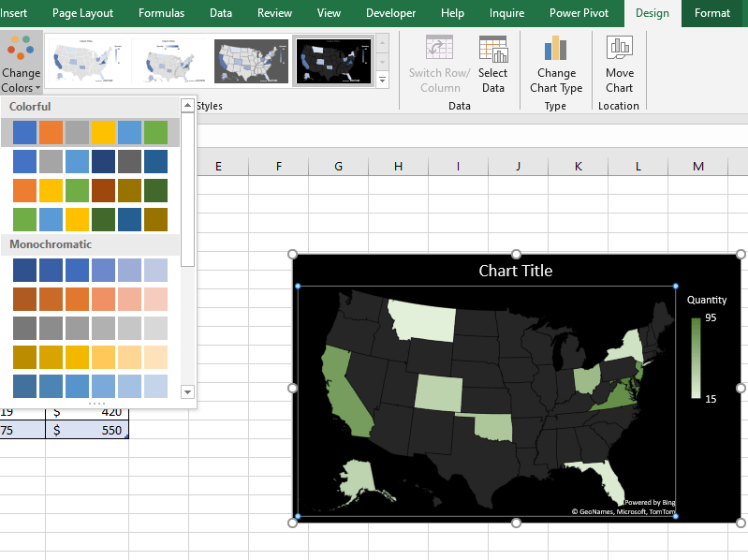Select the Chart Title text

515,271
